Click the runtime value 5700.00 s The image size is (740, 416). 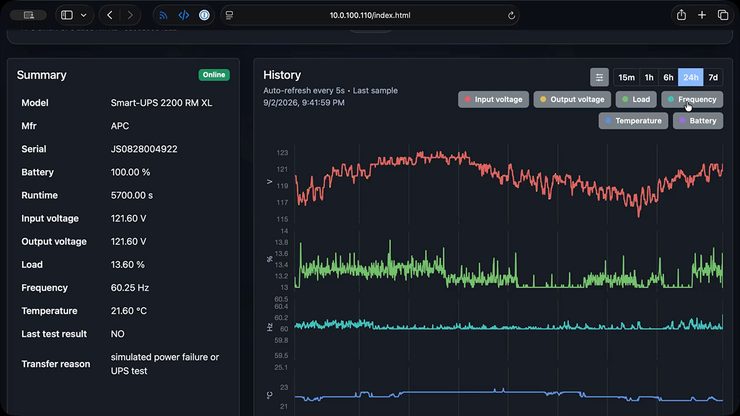(132, 195)
